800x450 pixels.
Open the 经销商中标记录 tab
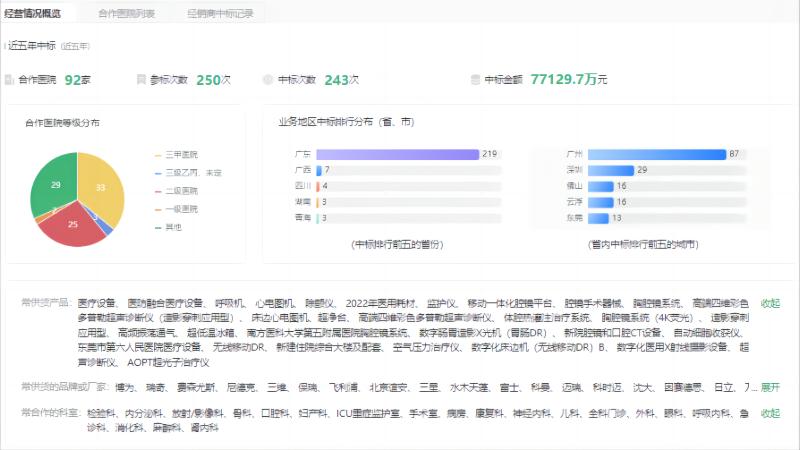click(220, 14)
